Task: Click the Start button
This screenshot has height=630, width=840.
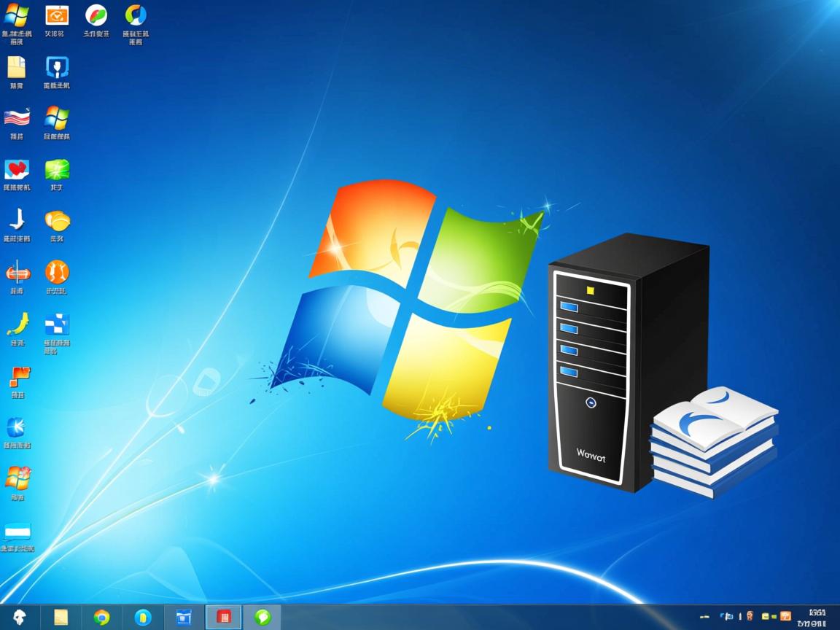Action: coord(17,617)
